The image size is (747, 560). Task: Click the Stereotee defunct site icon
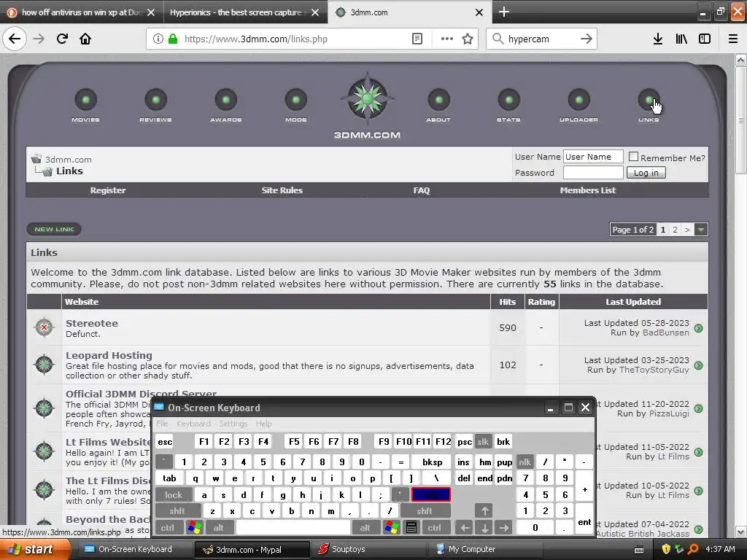pyautogui.click(x=44, y=327)
